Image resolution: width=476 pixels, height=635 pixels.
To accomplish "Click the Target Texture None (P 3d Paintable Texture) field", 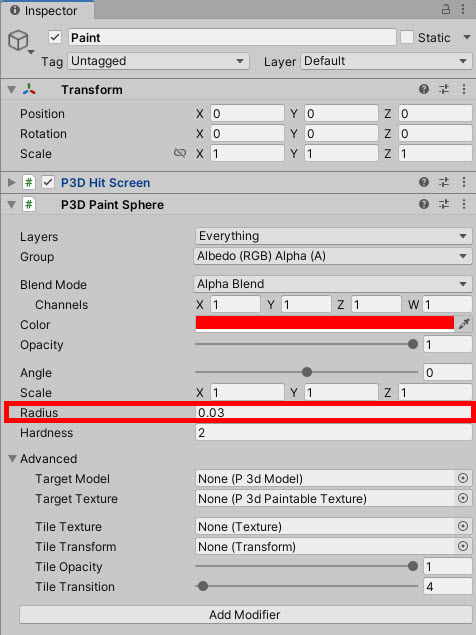I will point(325,499).
